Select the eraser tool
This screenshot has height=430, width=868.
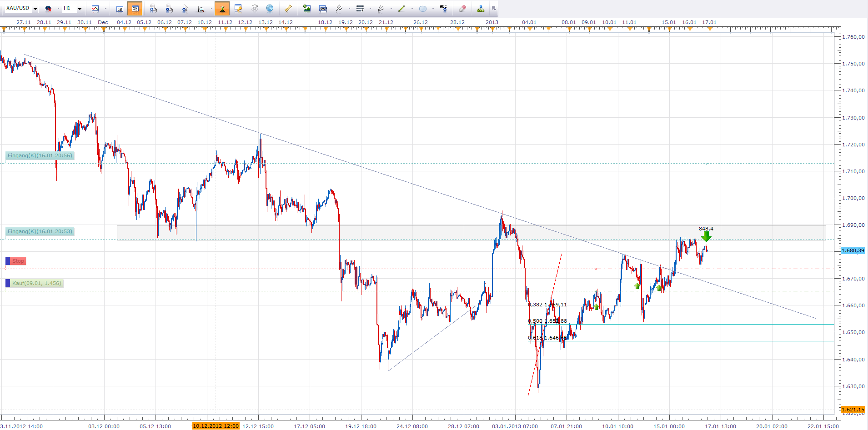click(x=462, y=9)
